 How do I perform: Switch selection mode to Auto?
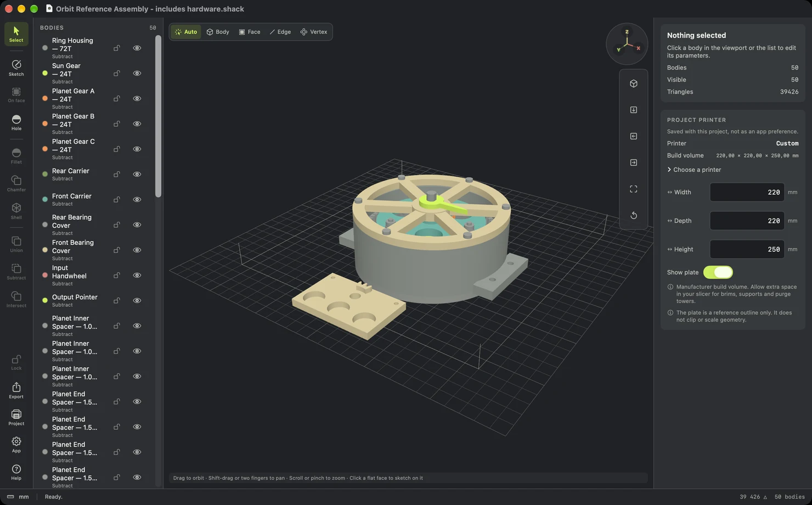(186, 32)
